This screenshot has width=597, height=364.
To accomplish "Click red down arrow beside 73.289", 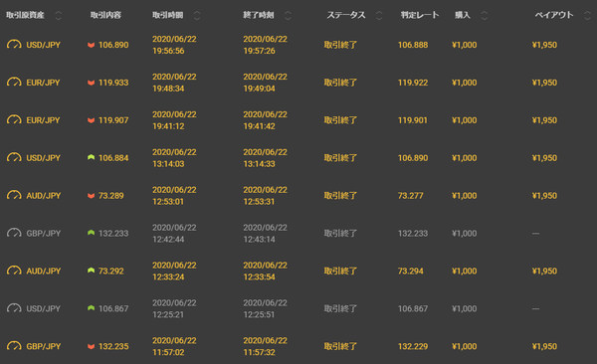I will click(x=91, y=196).
